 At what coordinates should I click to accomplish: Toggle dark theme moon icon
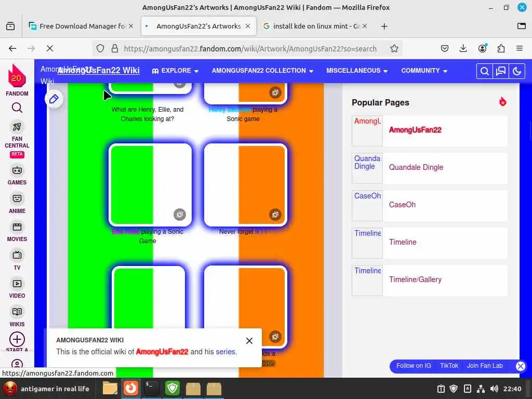tap(517, 71)
